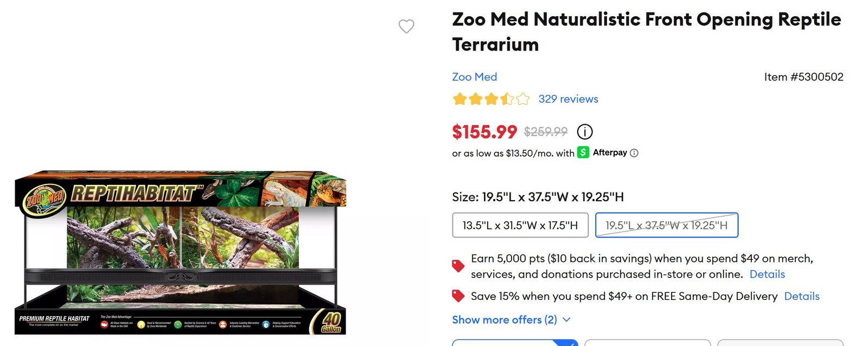Click the green Afterpay logo
Screen dimensions: 868x346
[583, 152]
